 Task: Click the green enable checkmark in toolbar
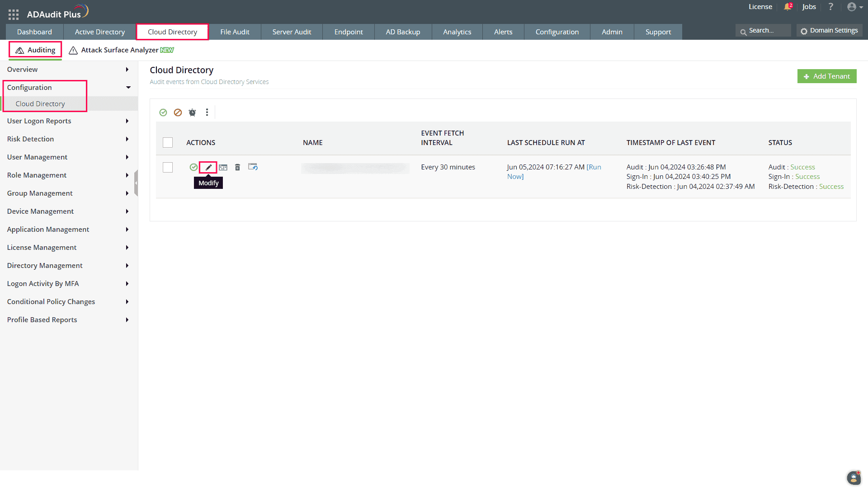tap(163, 113)
